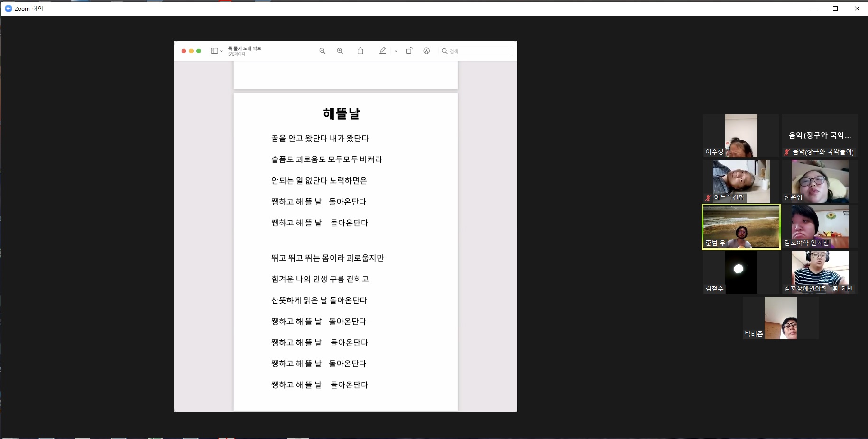Click the lyric line 꿈을 안고 왔단다 내가 왔단다
868x439 pixels.
pos(320,139)
